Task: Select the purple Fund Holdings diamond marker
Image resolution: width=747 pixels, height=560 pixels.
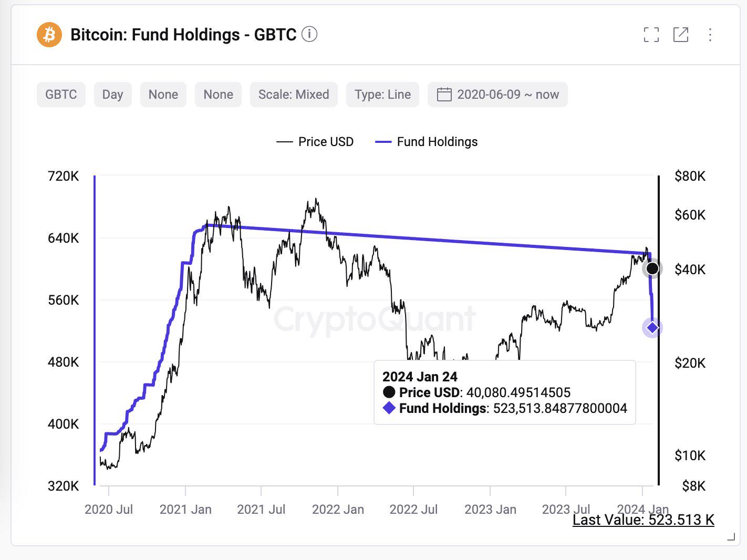Action: 652,328
